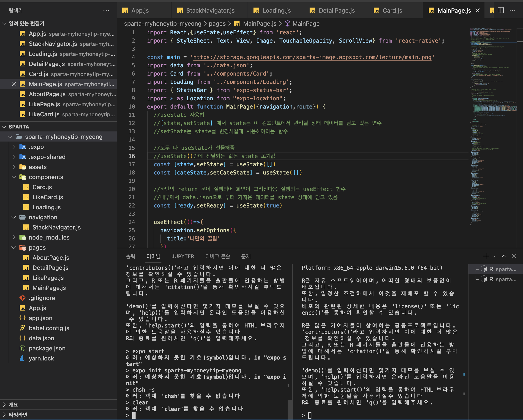Open editor more actions ellipsis
Screen dimensions: 523x420
[512, 11]
